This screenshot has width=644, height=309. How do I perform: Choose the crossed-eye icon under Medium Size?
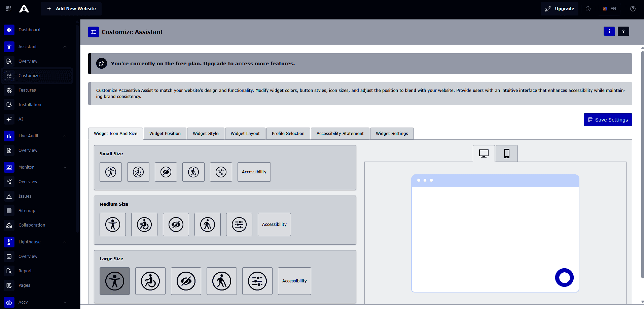coord(176,224)
